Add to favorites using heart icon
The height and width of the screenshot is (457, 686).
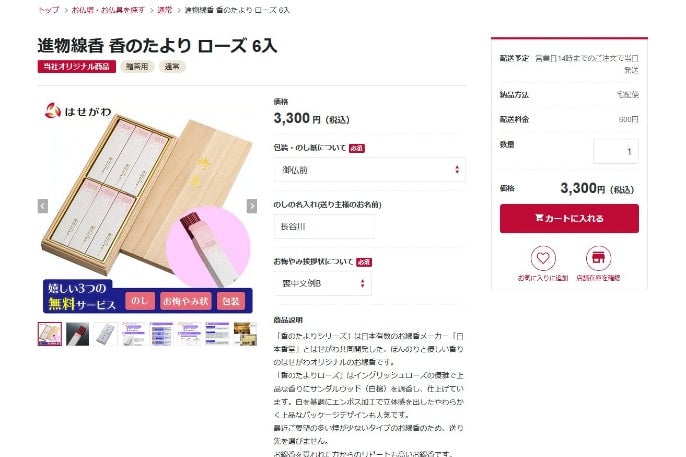pos(543,258)
